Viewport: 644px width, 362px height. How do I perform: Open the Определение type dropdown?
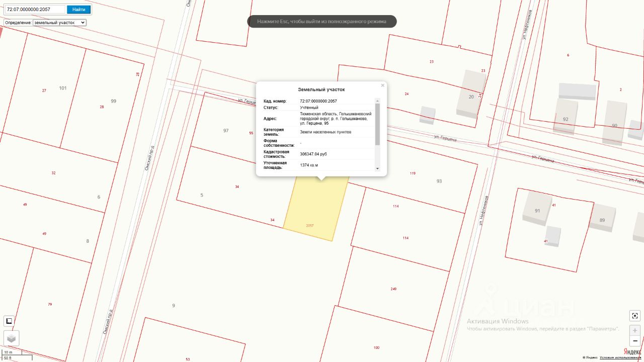point(59,23)
